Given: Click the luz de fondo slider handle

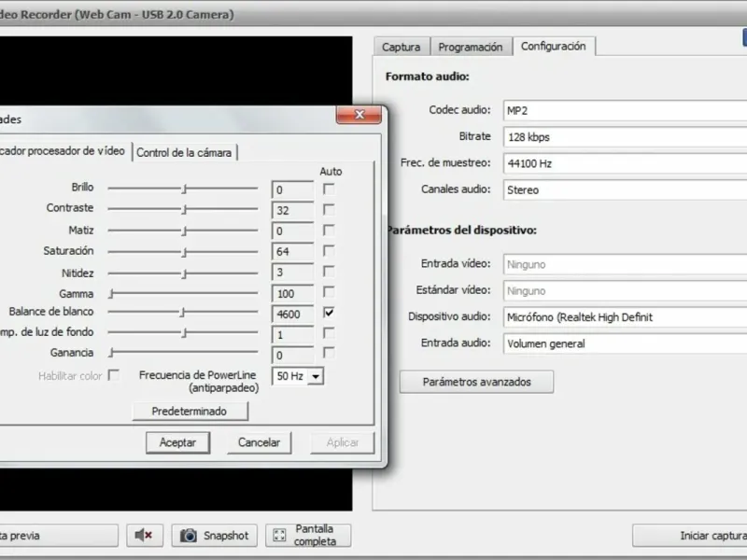Looking at the screenshot, I should point(184,333).
